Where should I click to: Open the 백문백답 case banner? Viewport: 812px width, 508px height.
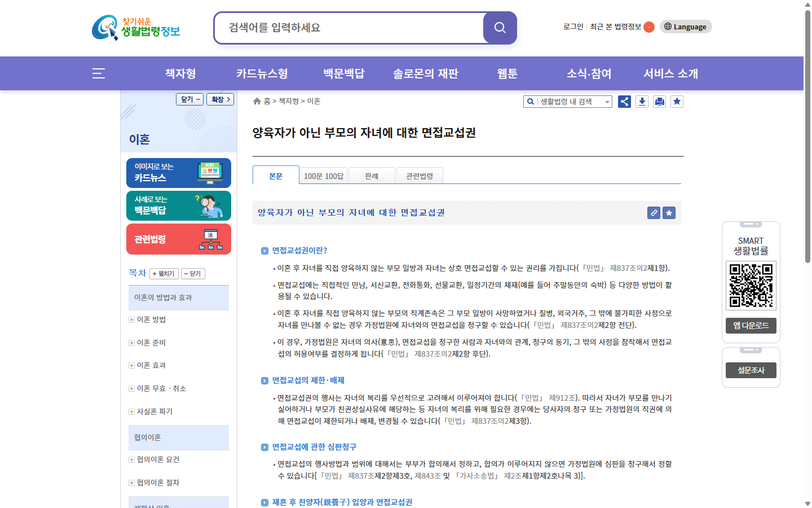[x=179, y=205]
